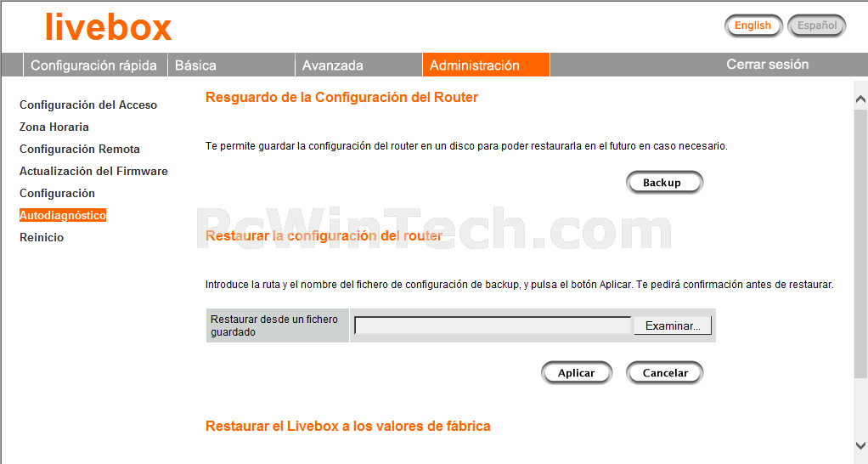Open the Configuración rápida tab

point(94,65)
